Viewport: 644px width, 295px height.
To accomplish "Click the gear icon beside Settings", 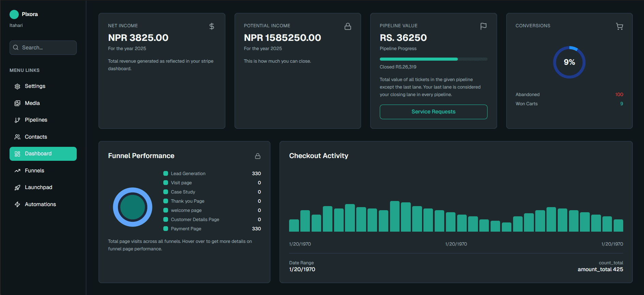I will 17,87.
